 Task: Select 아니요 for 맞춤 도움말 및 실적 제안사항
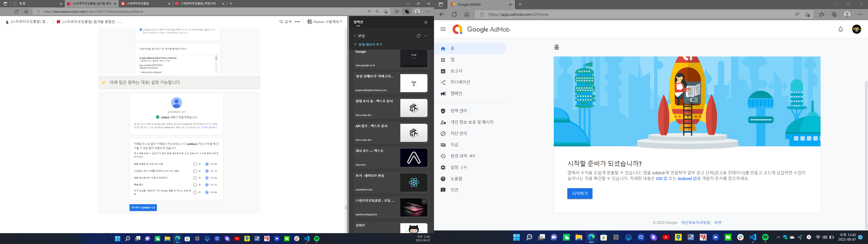(207, 164)
